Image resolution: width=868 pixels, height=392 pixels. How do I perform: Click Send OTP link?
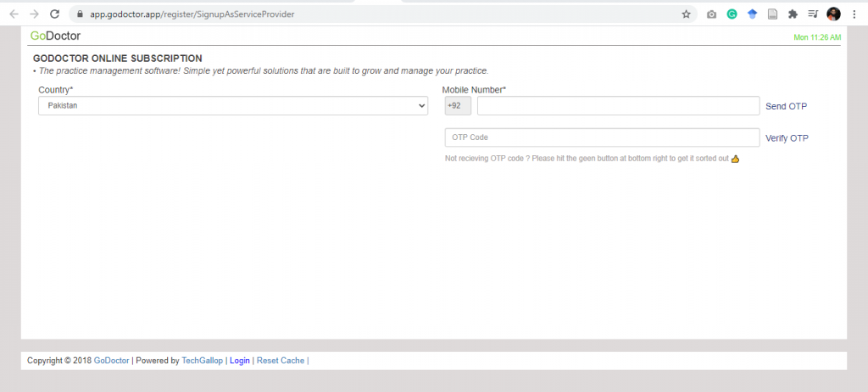coord(786,106)
